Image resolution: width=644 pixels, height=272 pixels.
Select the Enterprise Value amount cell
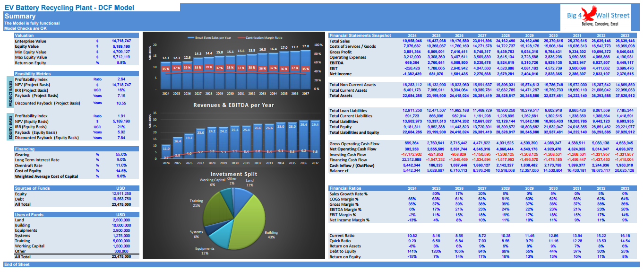(121, 41)
